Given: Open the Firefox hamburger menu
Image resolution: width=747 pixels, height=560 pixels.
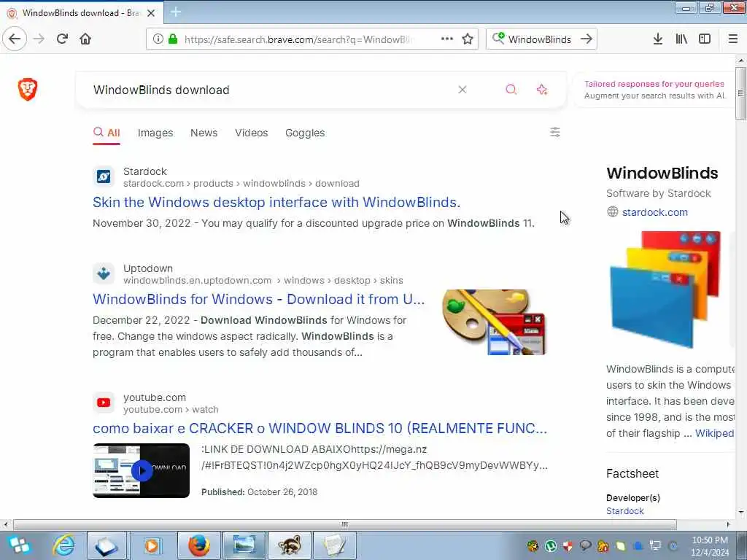Looking at the screenshot, I should (733, 39).
